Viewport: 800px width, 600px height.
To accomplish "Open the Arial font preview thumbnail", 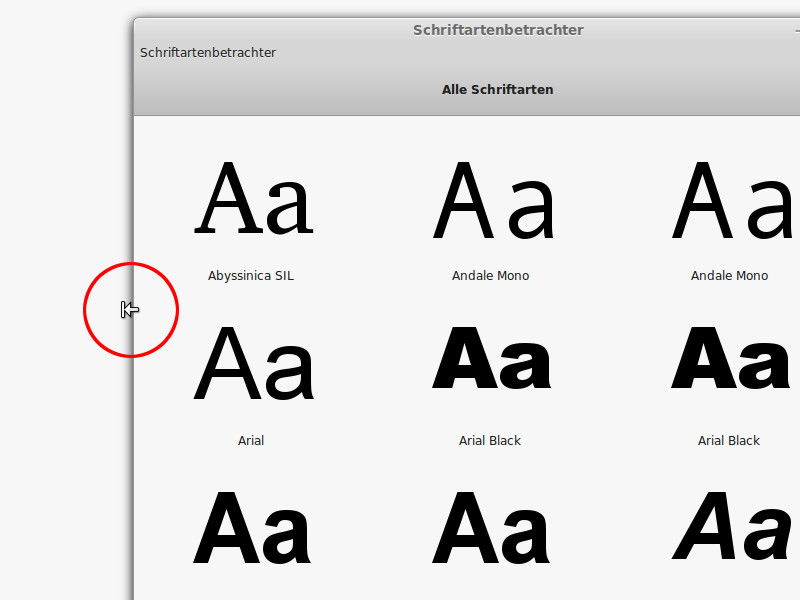I will point(254,363).
